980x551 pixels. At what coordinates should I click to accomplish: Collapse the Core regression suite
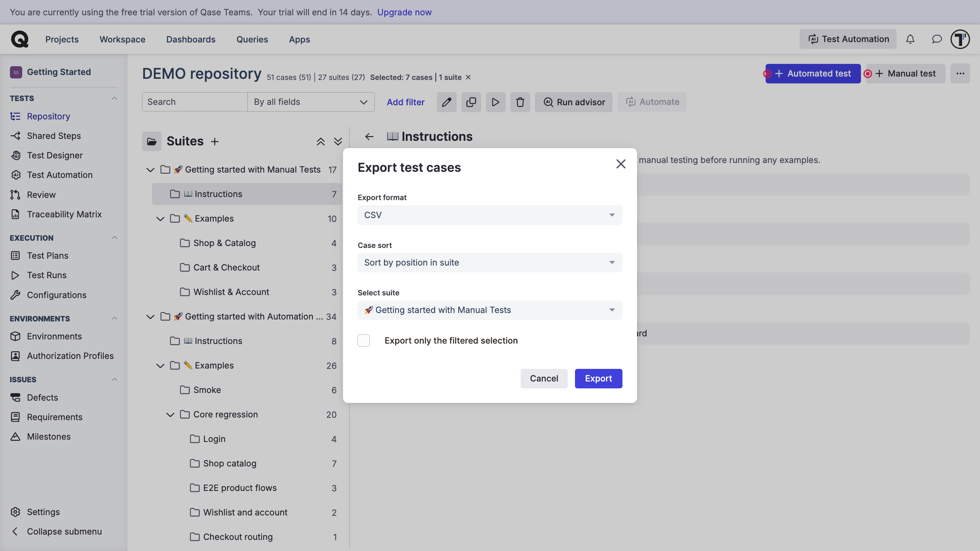pos(170,414)
